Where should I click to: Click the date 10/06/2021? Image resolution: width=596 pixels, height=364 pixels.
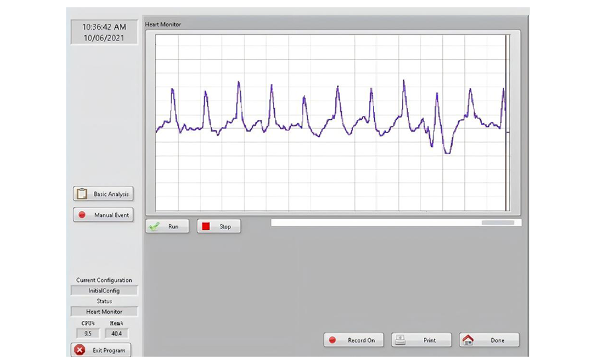click(x=104, y=38)
